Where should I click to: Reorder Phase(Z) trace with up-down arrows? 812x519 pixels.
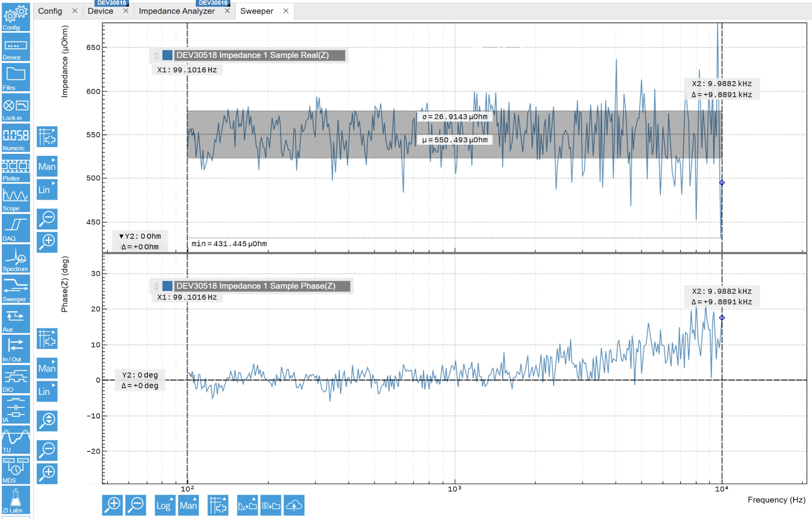[156, 286]
